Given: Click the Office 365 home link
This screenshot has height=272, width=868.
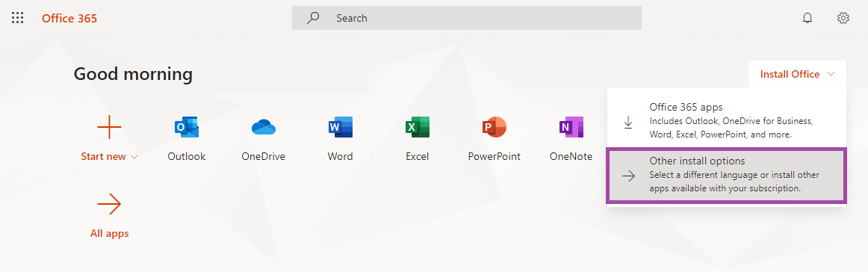Looking at the screenshot, I should (x=69, y=18).
